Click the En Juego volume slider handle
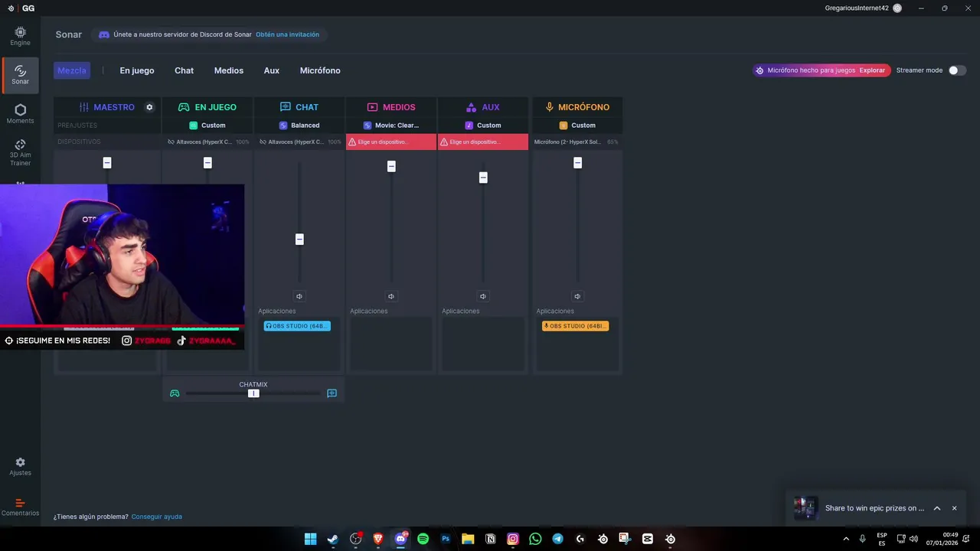The height and width of the screenshot is (551, 980). pyautogui.click(x=207, y=163)
